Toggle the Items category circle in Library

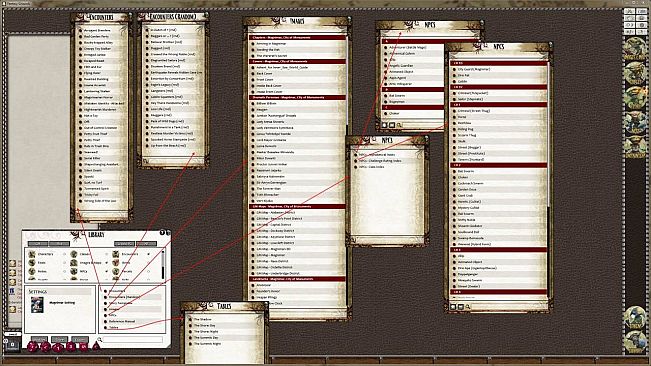click(x=149, y=263)
